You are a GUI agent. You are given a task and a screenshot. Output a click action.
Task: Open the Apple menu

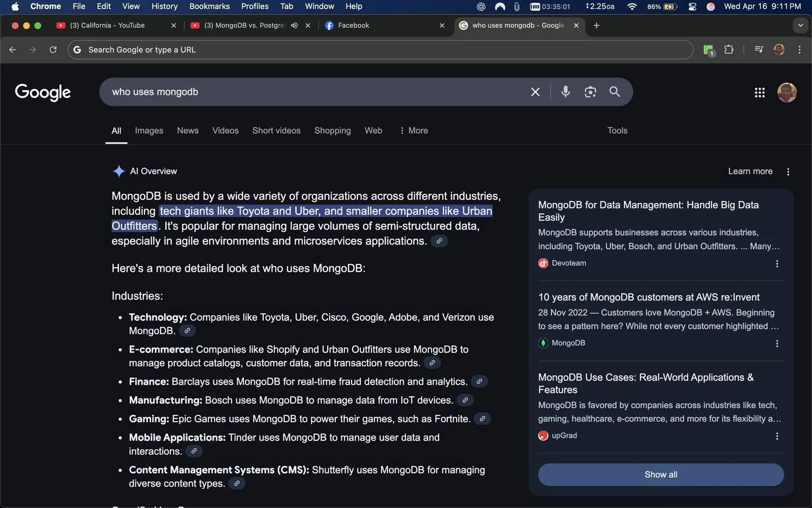[15, 6]
